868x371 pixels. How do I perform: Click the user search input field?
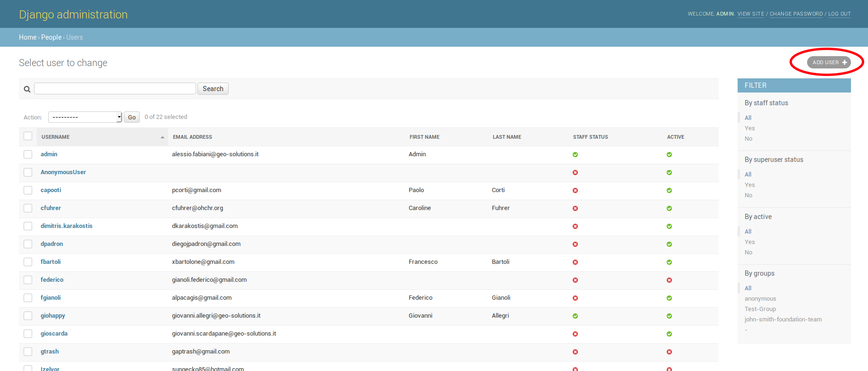115,89
